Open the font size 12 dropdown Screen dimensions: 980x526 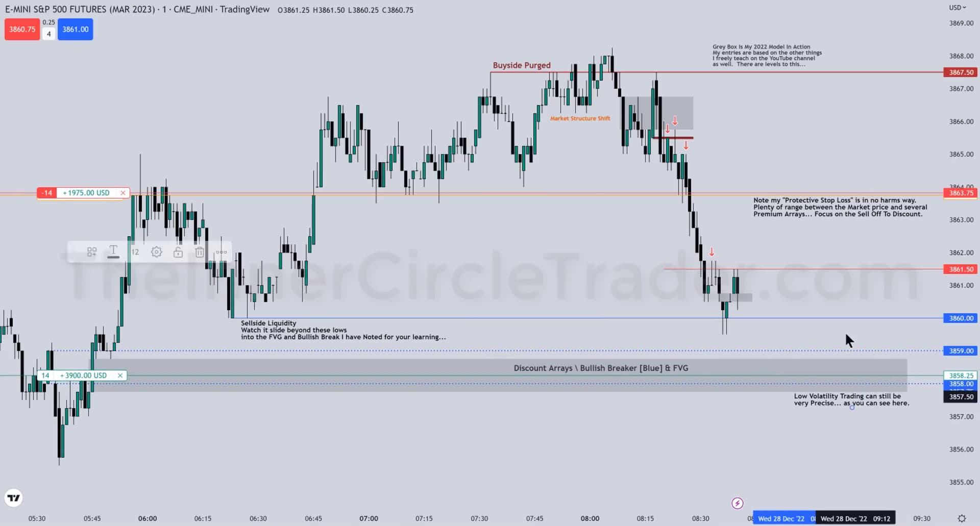click(x=135, y=252)
